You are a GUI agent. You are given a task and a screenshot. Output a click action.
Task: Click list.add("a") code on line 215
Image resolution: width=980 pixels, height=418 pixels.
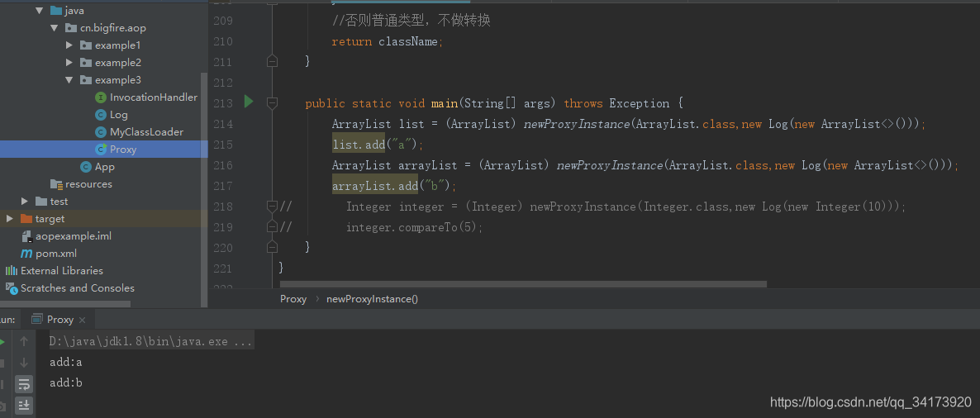click(378, 145)
